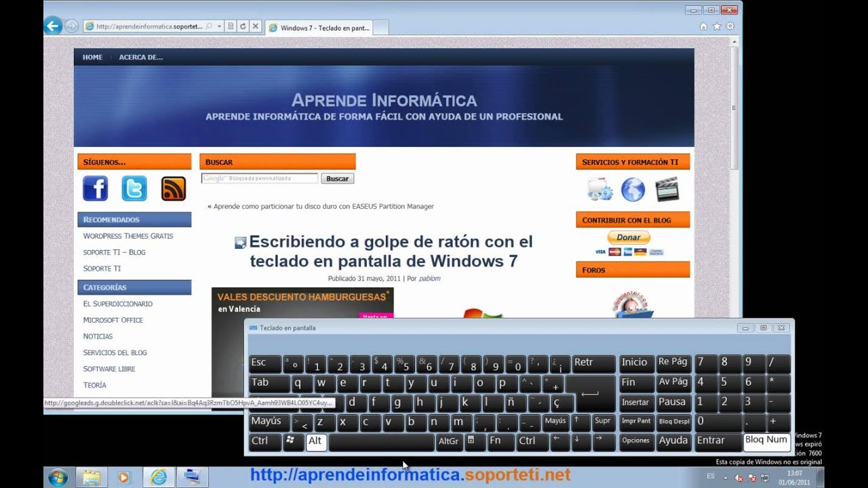Open the Windows Start orb
This screenshot has height=488, width=868.
pyautogui.click(x=58, y=477)
